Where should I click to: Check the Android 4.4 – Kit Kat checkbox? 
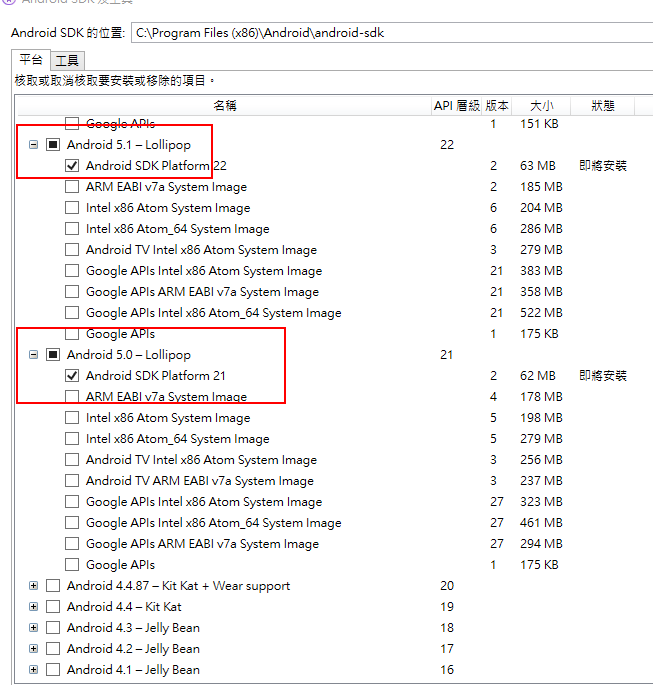[53, 606]
